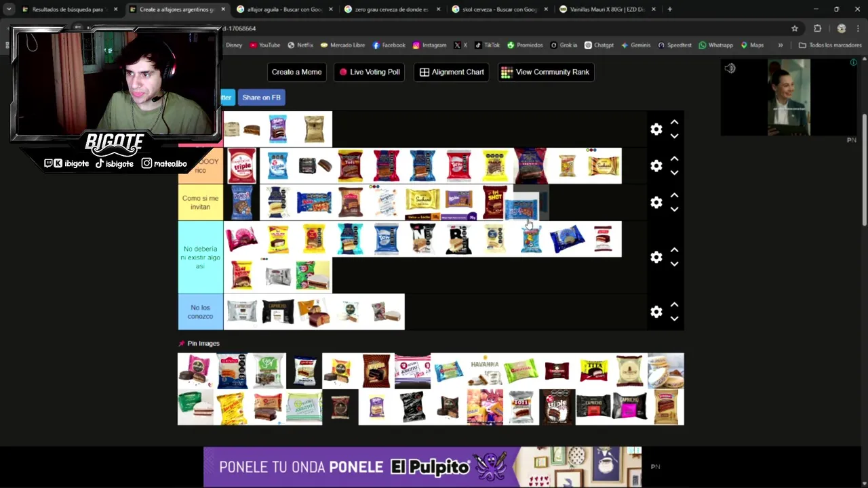Image resolution: width=868 pixels, height=488 pixels.
Task: Open the Chrome three-dot menu
Action: (859, 28)
